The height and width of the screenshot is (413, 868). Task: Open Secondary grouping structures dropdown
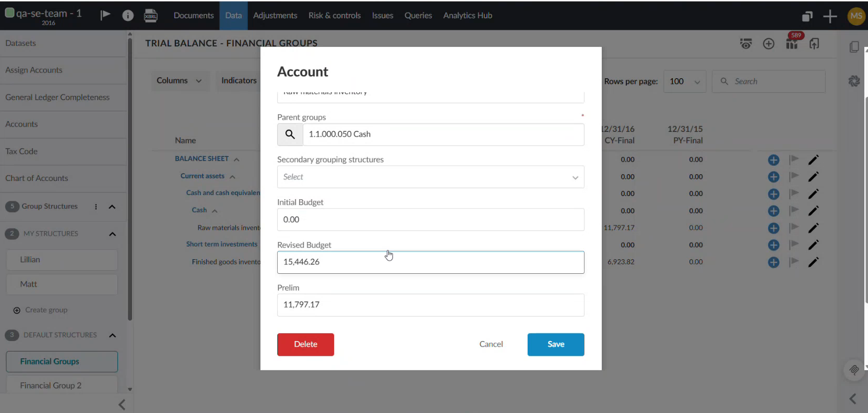(x=431, y=177)
